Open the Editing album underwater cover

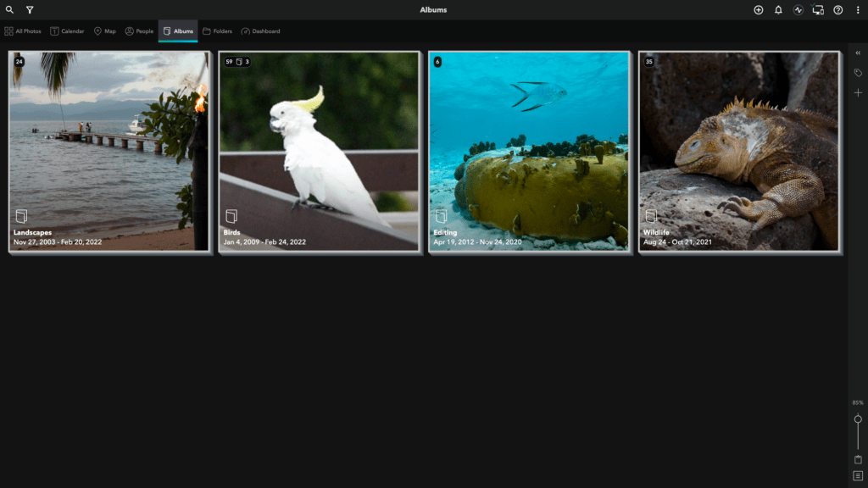pos(529,151)
